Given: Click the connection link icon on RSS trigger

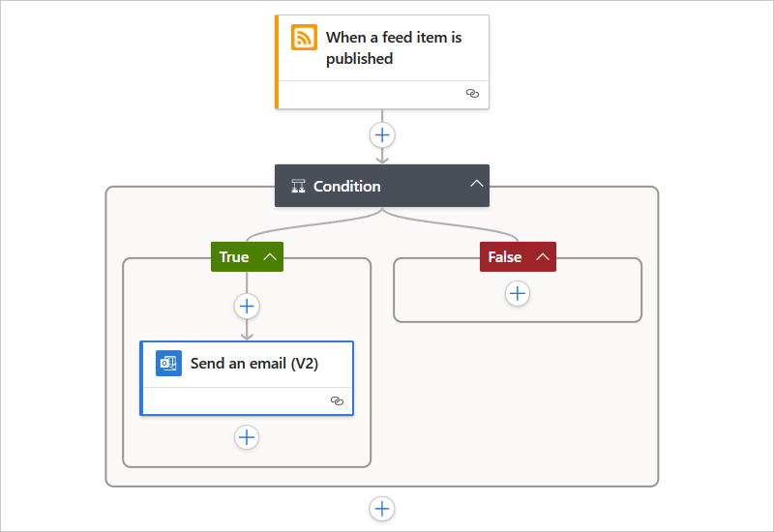Looking at the screenshot, I should click(472, 94).
